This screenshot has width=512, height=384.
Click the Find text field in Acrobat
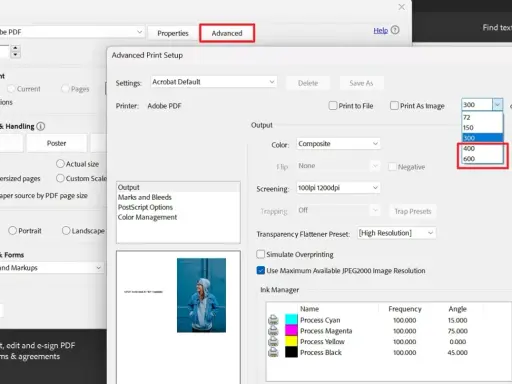[497, 28]
